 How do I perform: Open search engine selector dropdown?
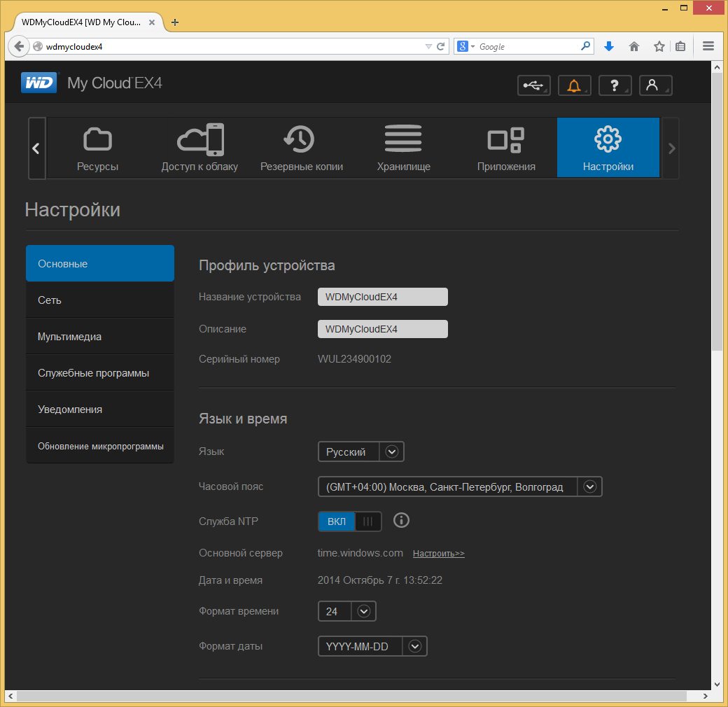click(x=466, y=46)
